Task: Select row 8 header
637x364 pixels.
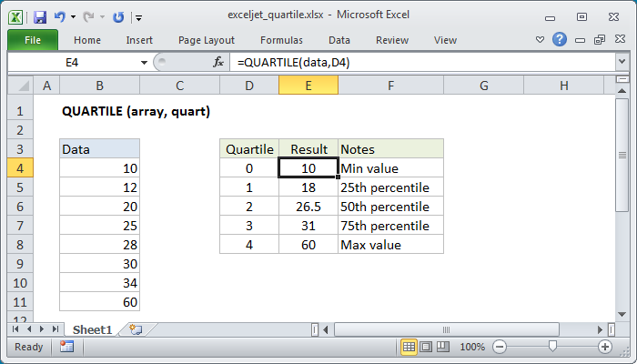Action: pos(20,245)
